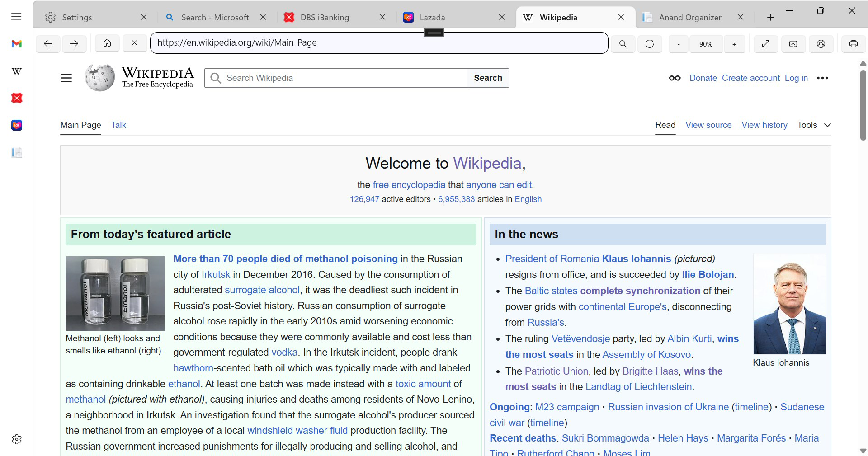Close the Lazada tab
868x456 pixels.
pos(502,17)
